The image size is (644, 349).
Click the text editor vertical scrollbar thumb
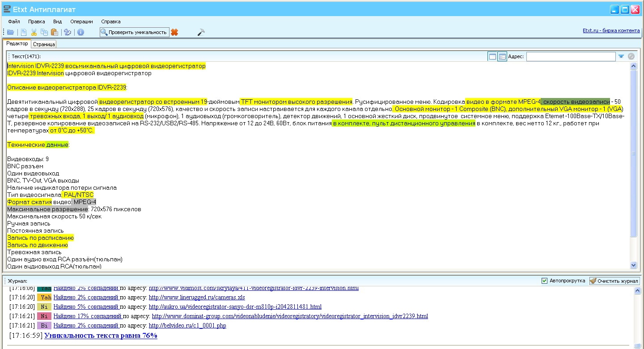click(633, 153)
